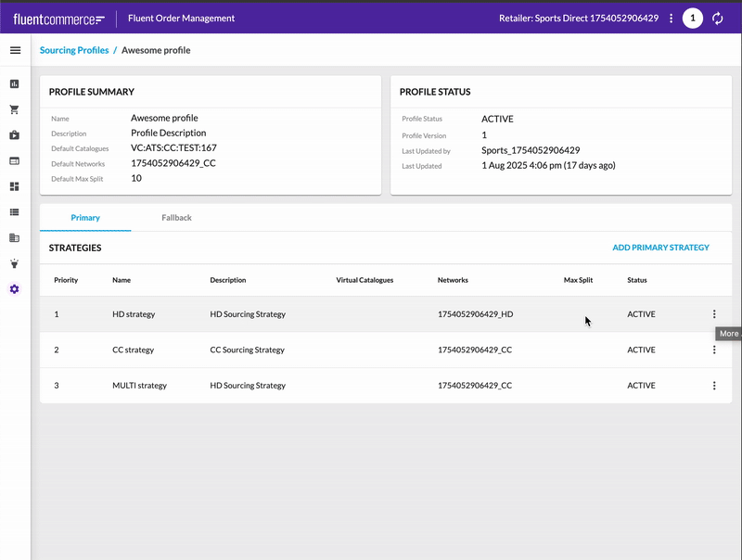Click the fluentcommerce logo
Image resolution: width=742 pixels, height=560 pixels.
click(58, 19)
